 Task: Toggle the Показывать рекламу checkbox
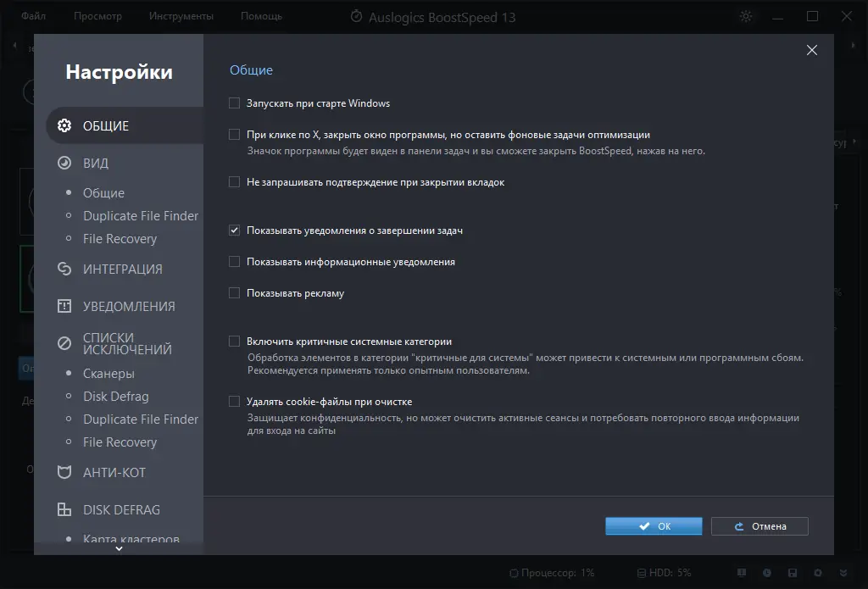point(235,293)
